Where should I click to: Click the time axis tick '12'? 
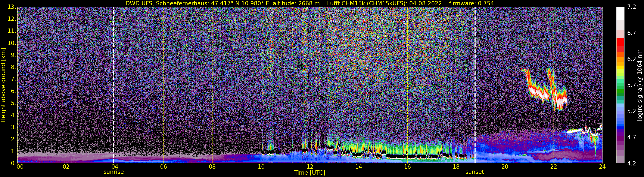[x=310, y=167]
